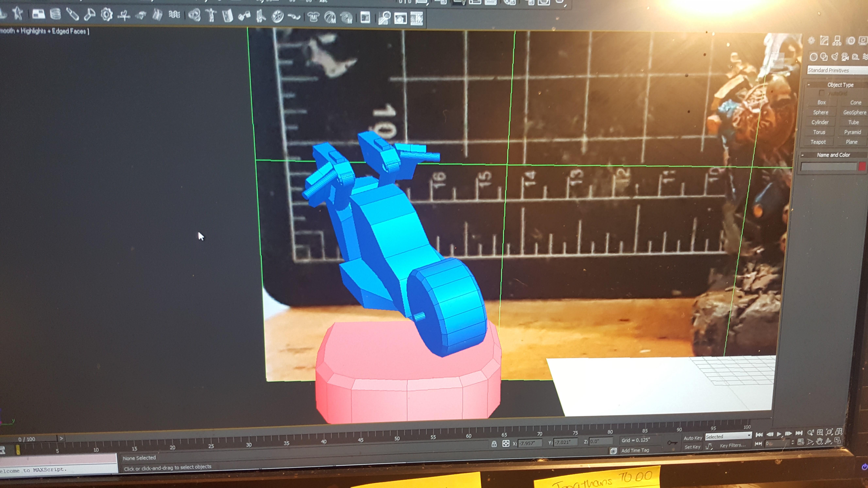This screenshot has height=488, width=868.
Task: Click the Pan View hand icon
Action: point(819,441)
